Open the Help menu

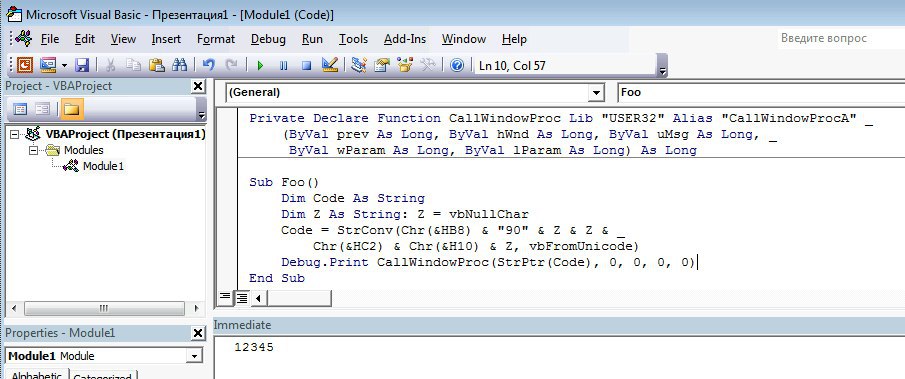(x=514, y=39)
